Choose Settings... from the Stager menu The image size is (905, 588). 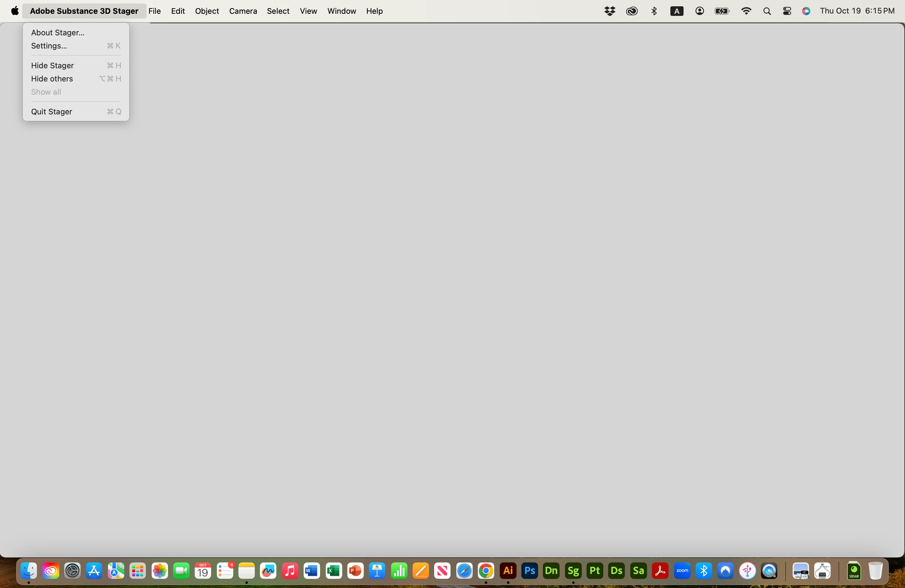click(x=49, y=46)
